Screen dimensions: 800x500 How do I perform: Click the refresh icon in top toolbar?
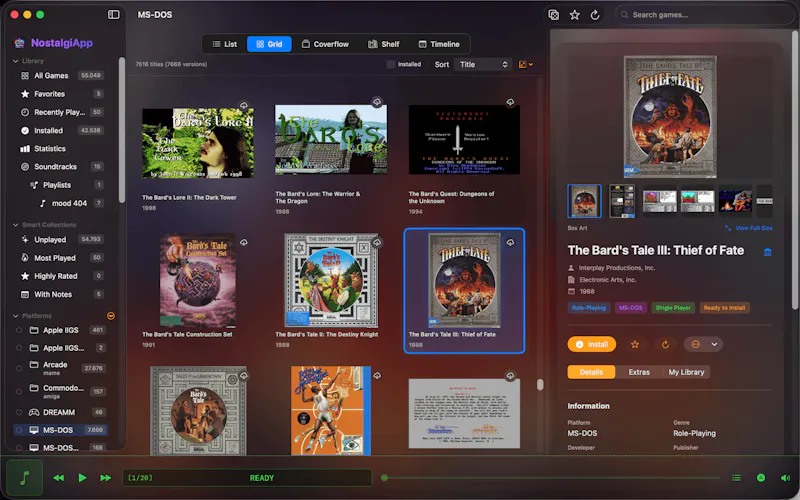[595, 15]
